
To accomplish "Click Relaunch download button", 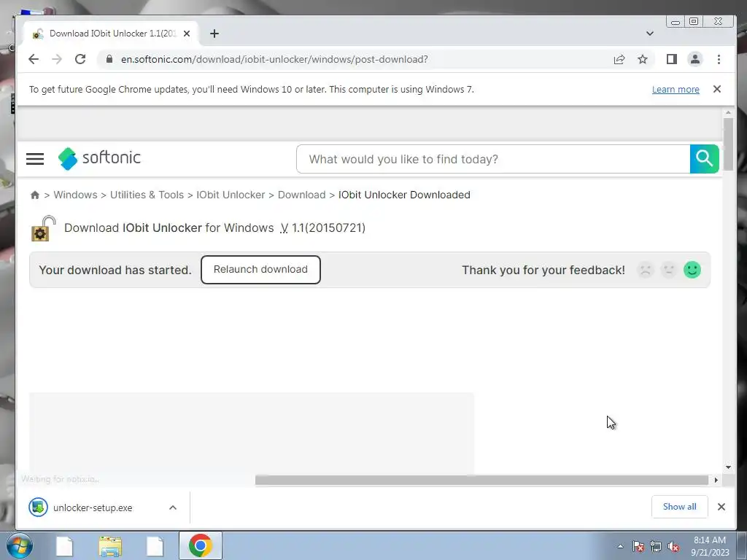I will click(260, 270).
